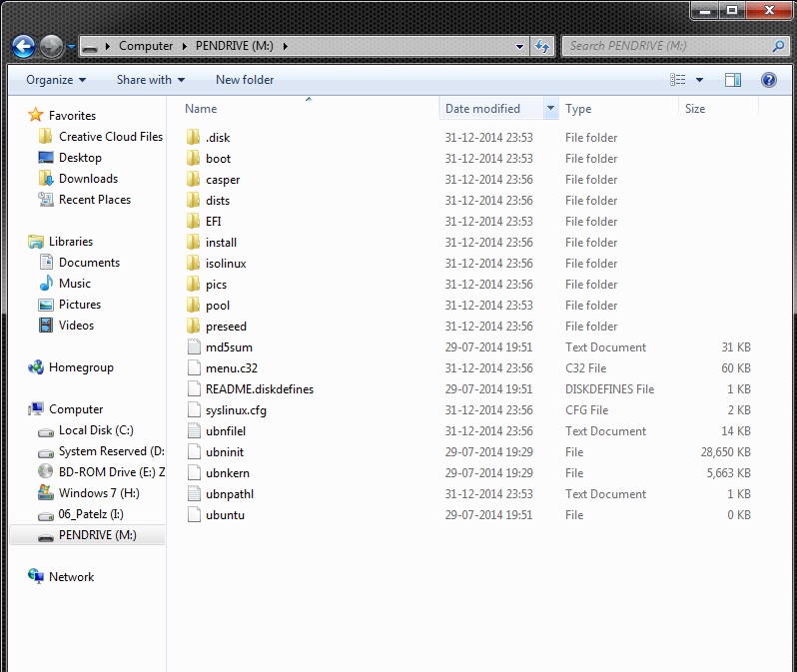Select the casper folder icon
797x672 pixels.
click(x=194, y=180)
